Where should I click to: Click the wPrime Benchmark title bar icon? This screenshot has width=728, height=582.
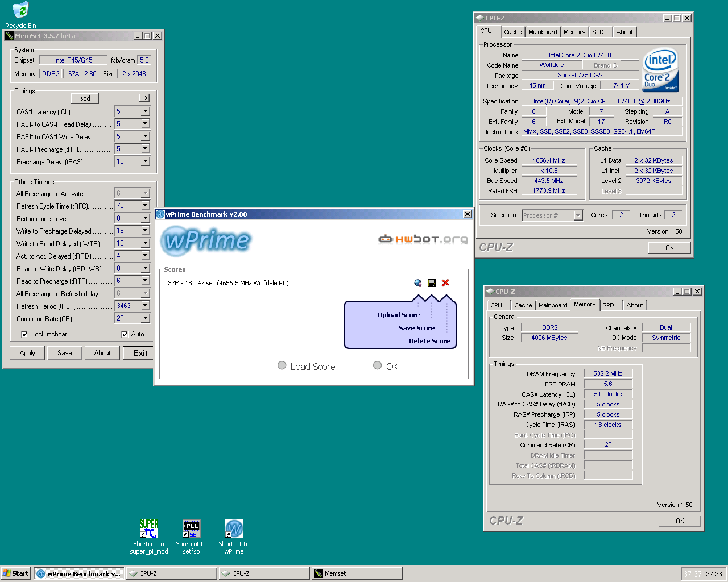160,214
